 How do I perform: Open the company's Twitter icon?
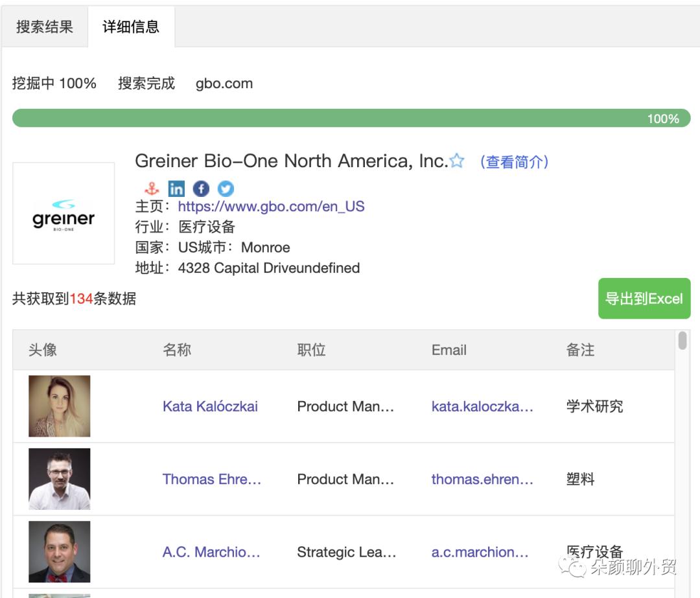click(226, 189)
